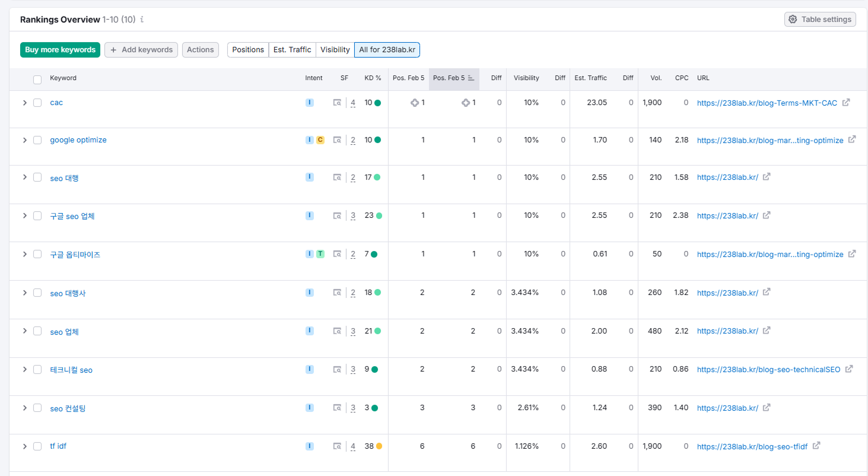Sort table by KD % column header
The height and width of the screenshot is (476, 868).
tap(373, 78)
